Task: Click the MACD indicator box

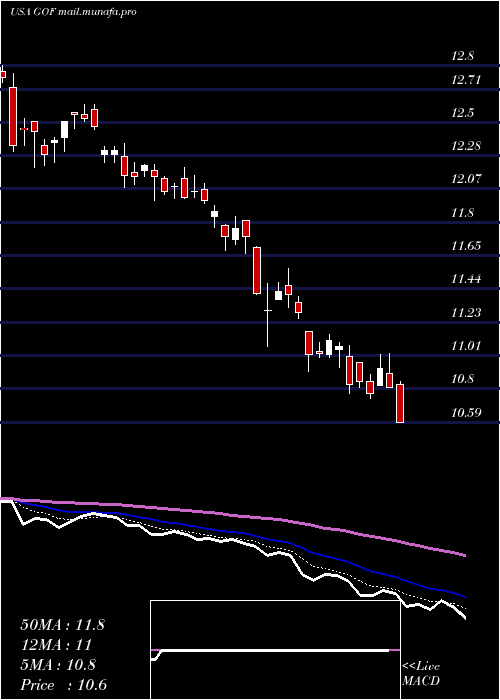Action: 275,650
